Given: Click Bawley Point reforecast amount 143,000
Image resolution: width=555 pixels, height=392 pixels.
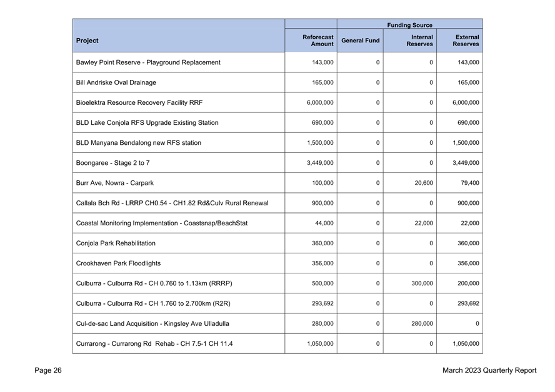Looking at the screenshot, I should (322, 62).
